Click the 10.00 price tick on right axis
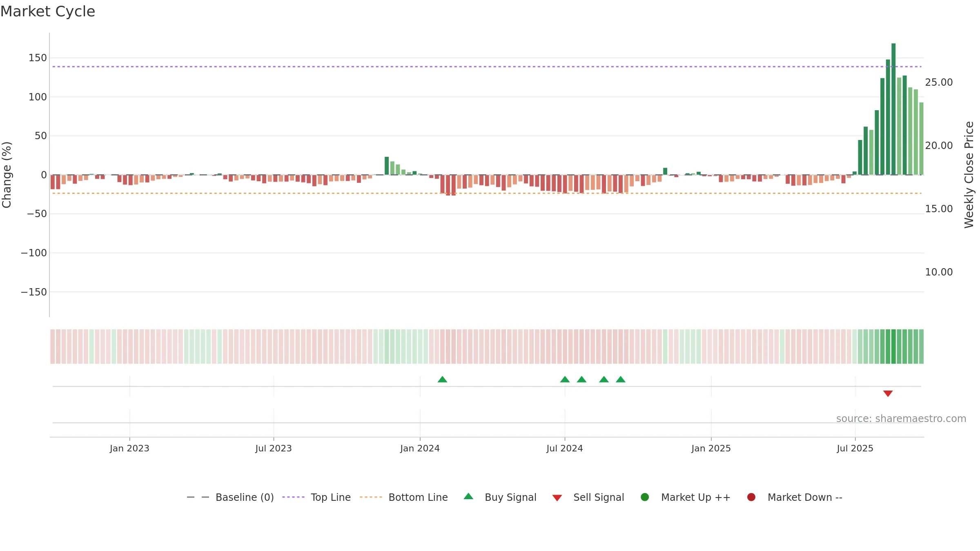Viewport: 980px width, 551px height. (x=939, y=272)
